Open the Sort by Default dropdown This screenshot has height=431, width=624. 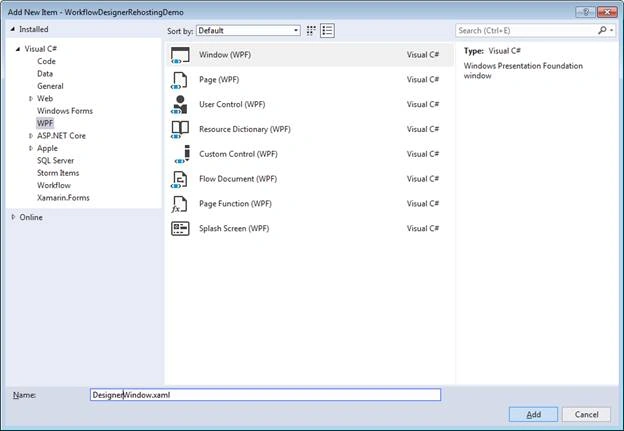click(x=248, y=31)
